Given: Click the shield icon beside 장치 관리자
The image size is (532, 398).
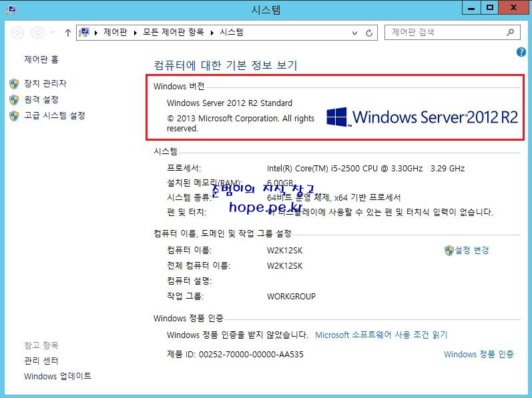Looking at the screenshot, I should 14,83.
